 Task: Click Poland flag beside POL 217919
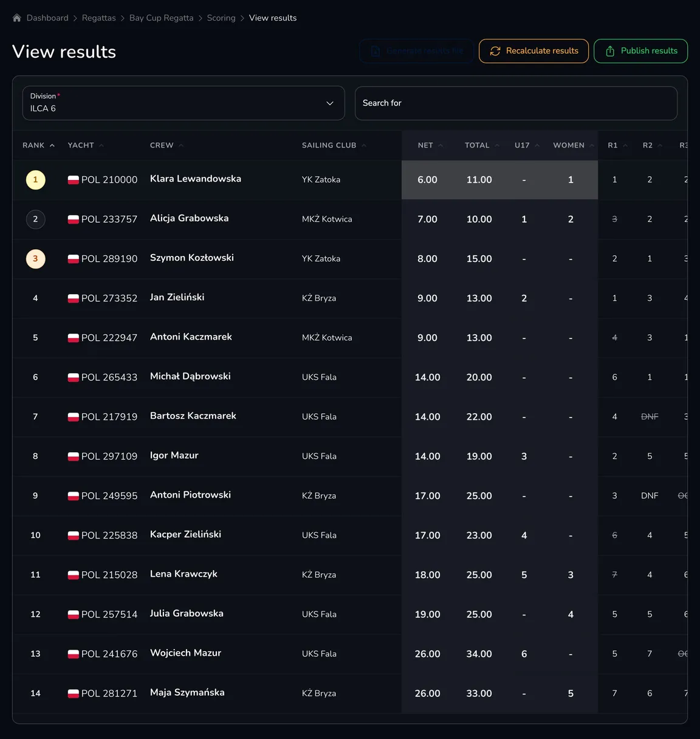74,417
